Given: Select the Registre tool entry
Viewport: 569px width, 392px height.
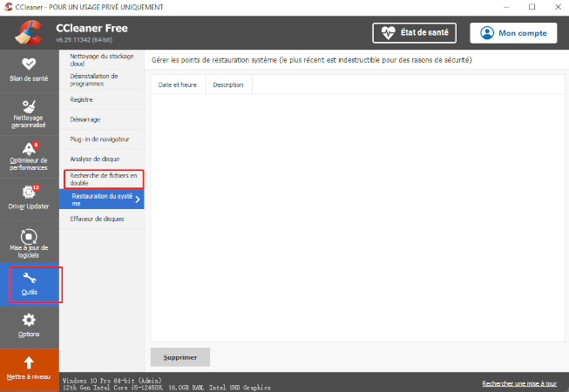Looking at the screenshot, I should 102,99.
